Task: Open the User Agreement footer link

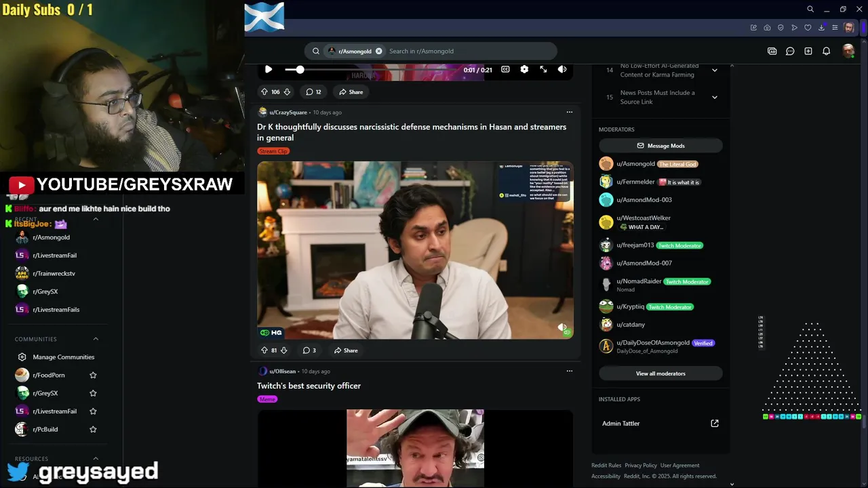Action: [679, 466]
